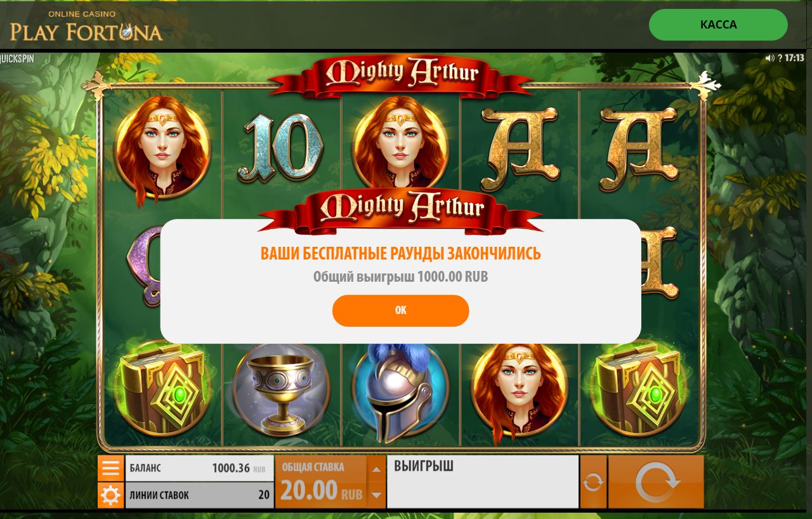Screen dimensions: 812x519
Task: Open the hamburger menu icon
Action: (x=110, y=468)
